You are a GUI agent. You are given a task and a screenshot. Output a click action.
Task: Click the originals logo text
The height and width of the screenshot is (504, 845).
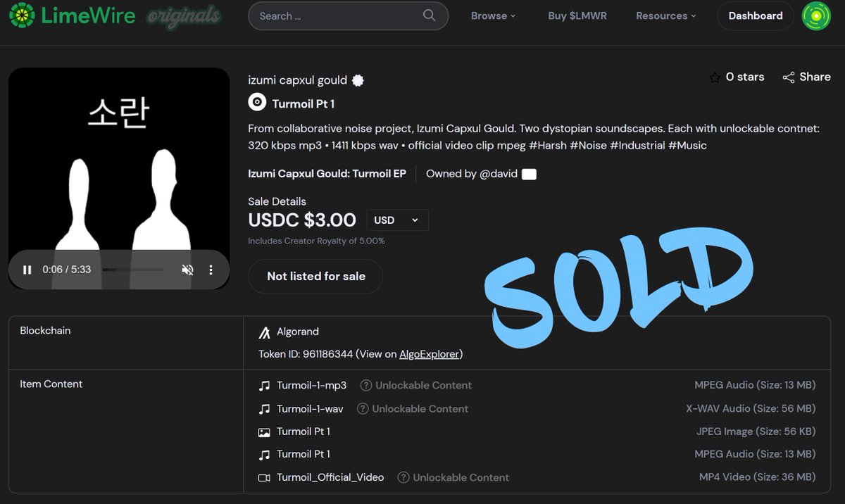(x=183, y=15)
